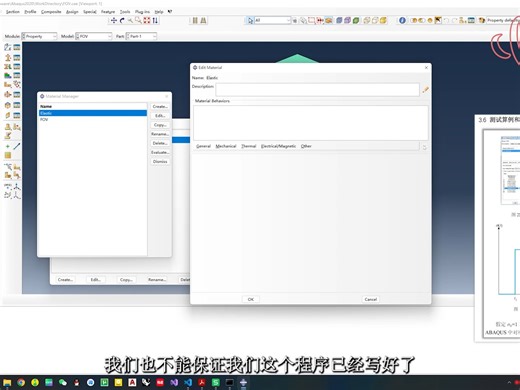Open File Explorer from the taskbar
This screenshot has height=390, width=520.
[x=7, y=383]
